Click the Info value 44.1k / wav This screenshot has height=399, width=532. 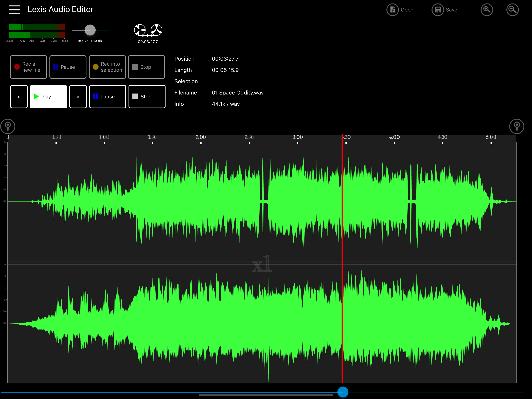pyautogui.click(x=226, y=104)
